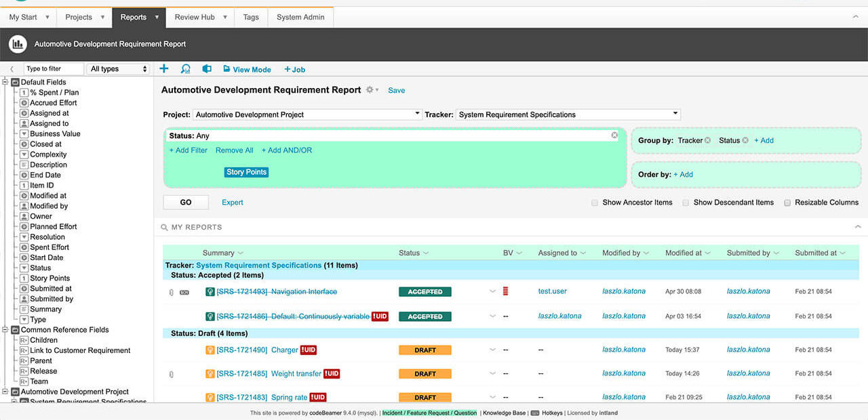The width and height of the screenshot is (868, 420).
Task: Open the Project dropdown
Action: pyautogui.click(x=308, y=114)
